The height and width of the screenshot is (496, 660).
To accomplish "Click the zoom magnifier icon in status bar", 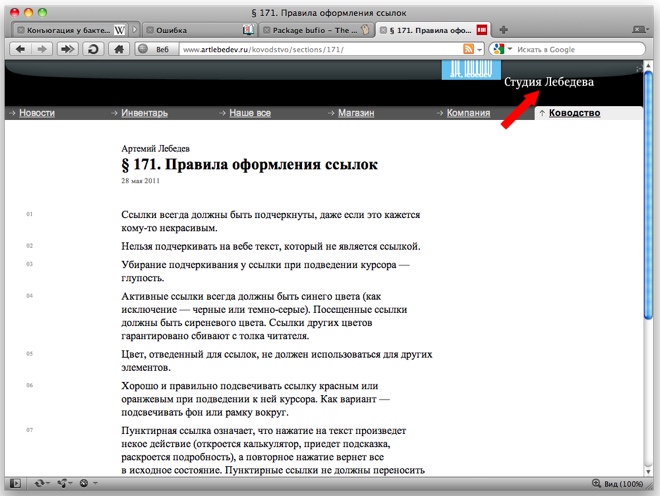I will pos(596,483).
